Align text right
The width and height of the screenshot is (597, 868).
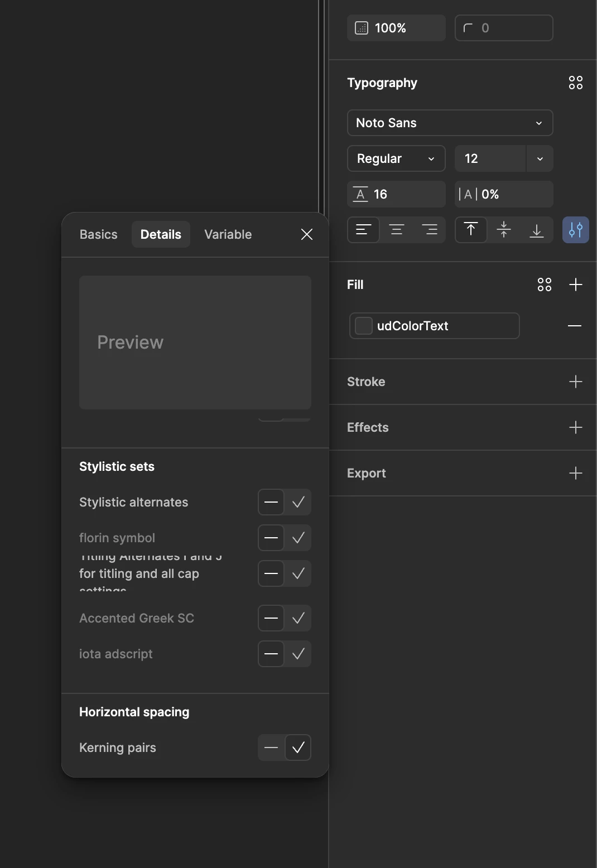pos(429,230)
